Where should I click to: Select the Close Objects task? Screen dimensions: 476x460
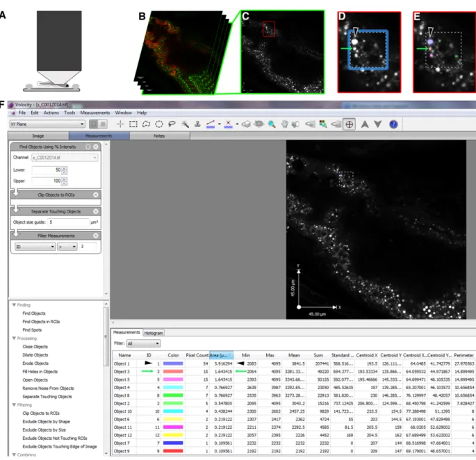tap(35, 347)
